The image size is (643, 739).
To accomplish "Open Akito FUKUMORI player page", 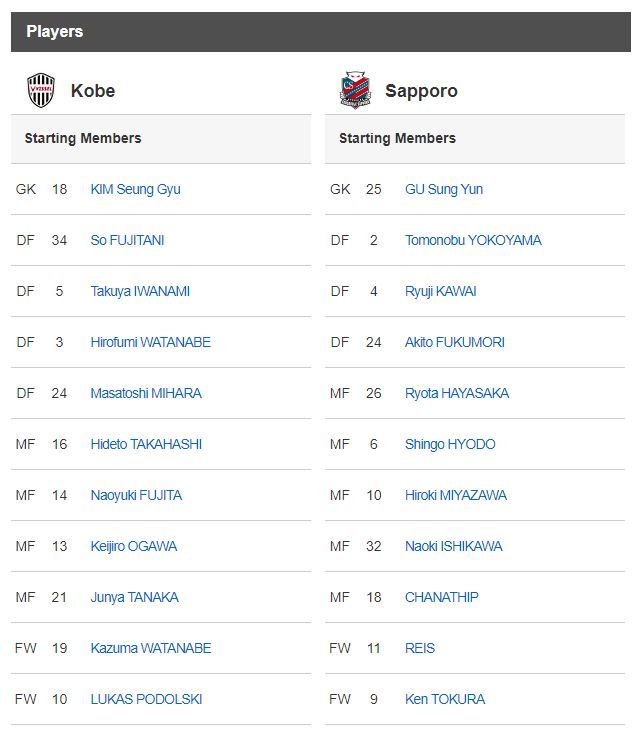I will (x=455, y=342).
